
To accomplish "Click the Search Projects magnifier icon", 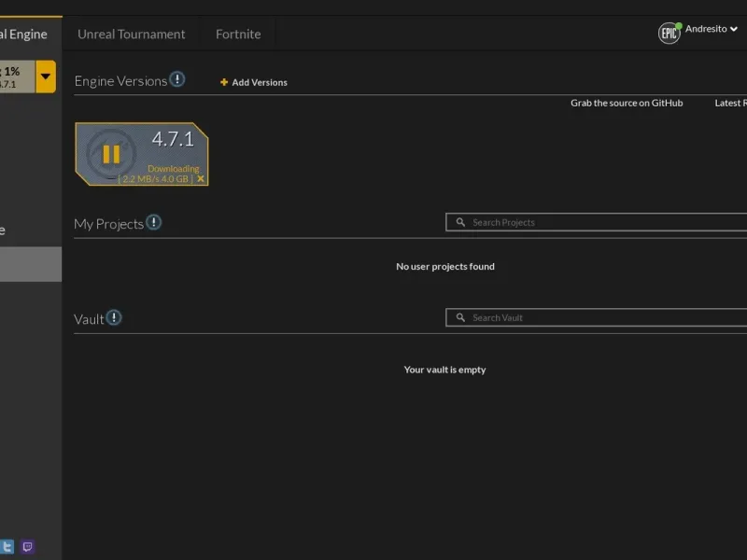I will click(x=460, y=222).
